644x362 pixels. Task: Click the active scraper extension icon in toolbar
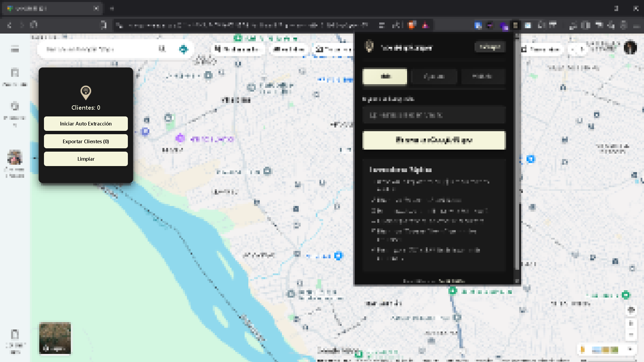(x=515, y=25)
